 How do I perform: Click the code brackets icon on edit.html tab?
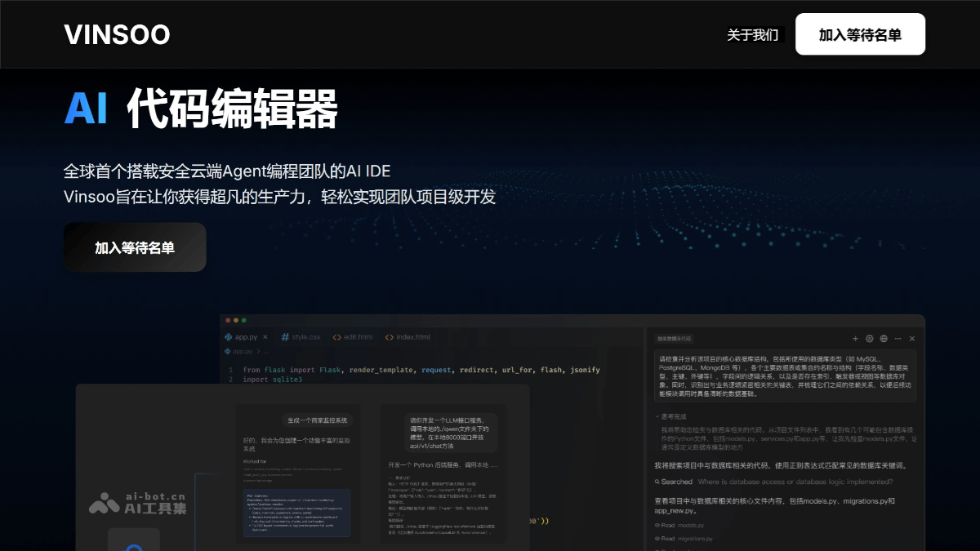(x=337, y=337)
